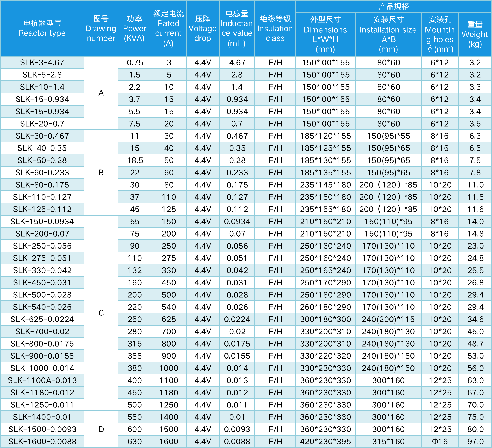Click drawing number A merged cell
This screenshot has width=492, height=448.
[101, 93]
